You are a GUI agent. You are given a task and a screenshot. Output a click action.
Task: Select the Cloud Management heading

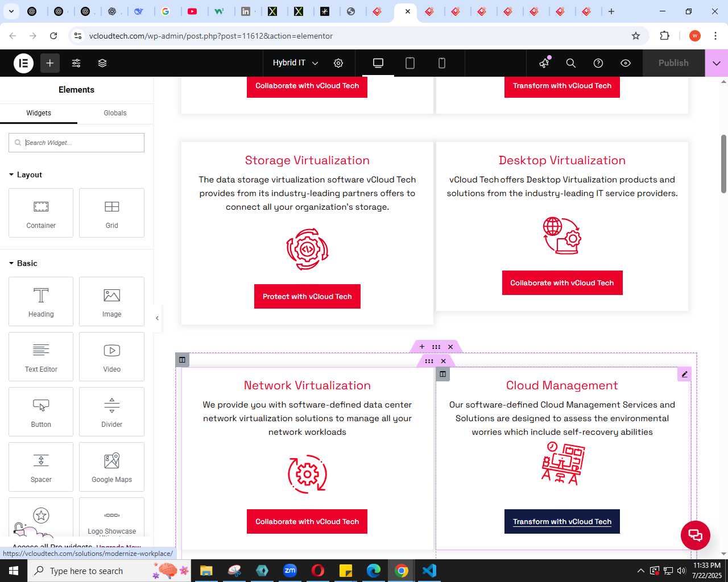pos(562,385)
